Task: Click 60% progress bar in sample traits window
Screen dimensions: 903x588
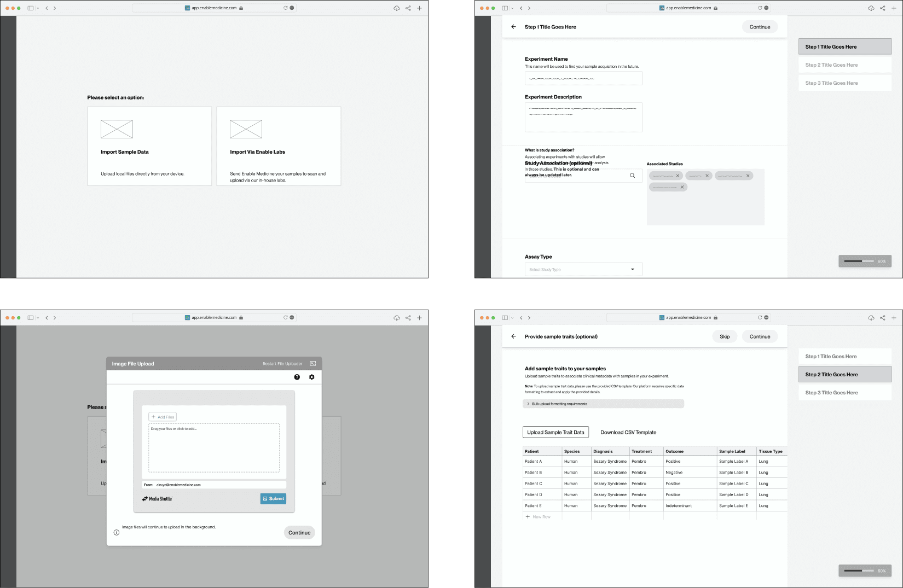Action: click(865, 571)
